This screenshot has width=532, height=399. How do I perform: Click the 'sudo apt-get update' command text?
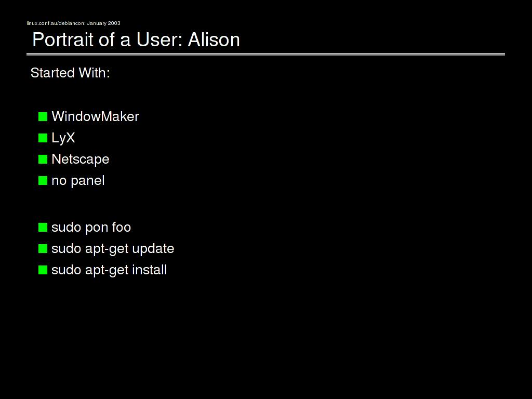pyautogui.click(x=113, y=249)
